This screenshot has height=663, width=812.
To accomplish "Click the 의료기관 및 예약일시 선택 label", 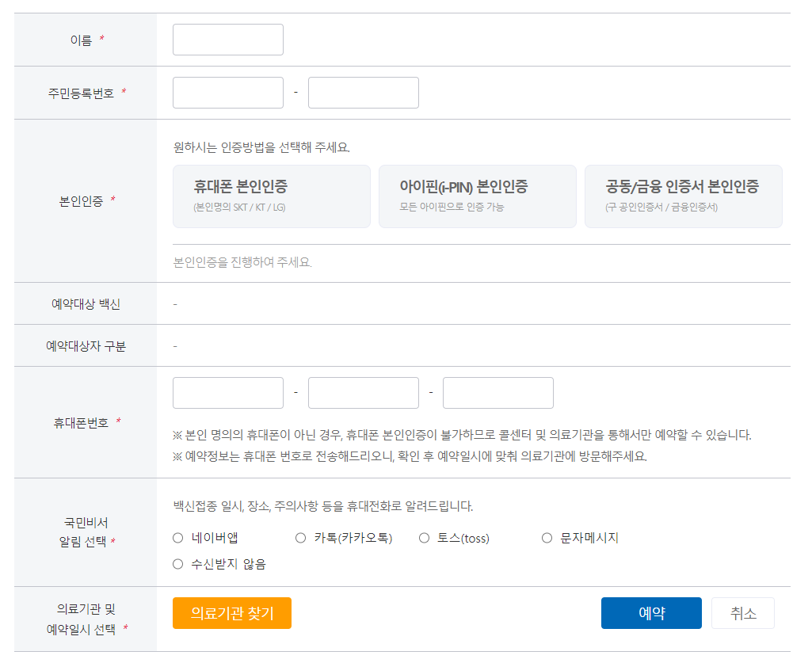I will click(x=86, y=619).
